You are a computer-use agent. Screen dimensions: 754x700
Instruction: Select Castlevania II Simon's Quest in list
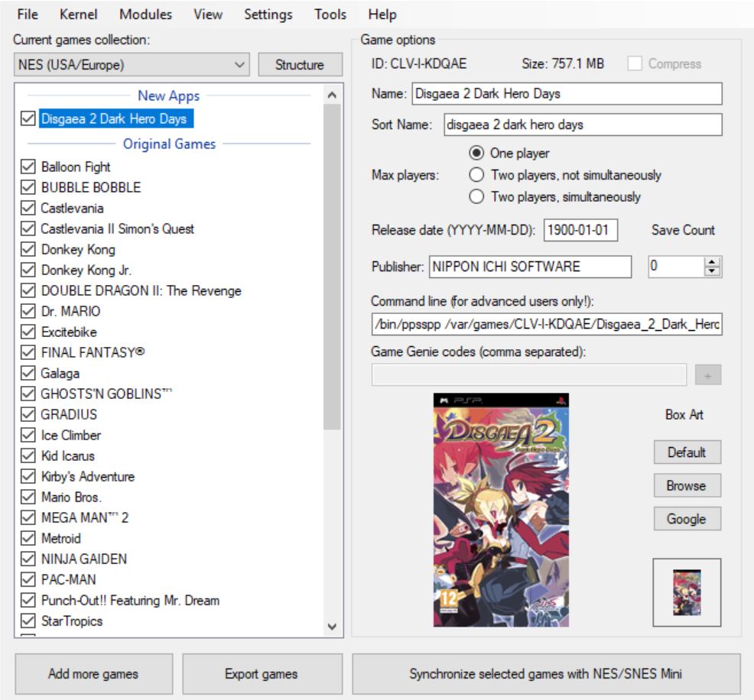117,229
